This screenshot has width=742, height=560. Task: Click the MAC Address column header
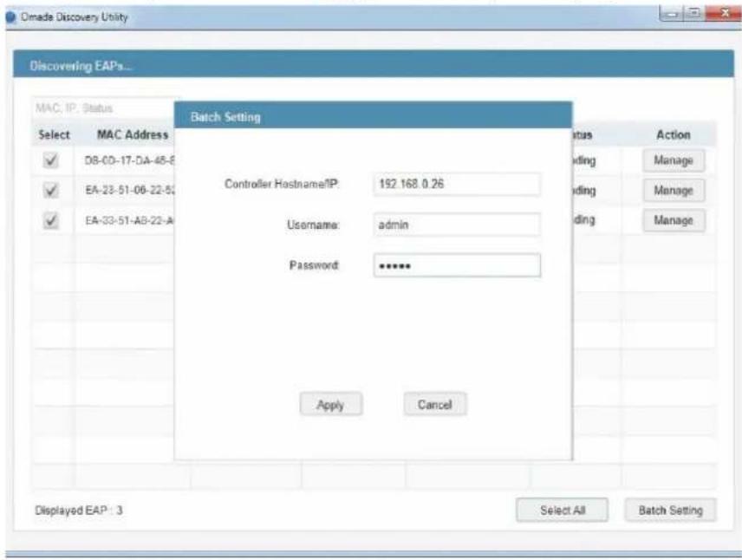click(133, 135)
